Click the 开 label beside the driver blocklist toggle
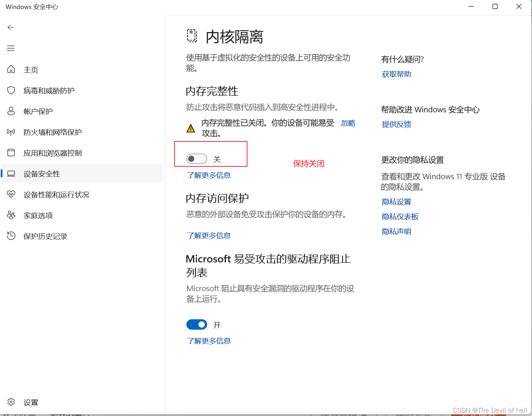Image resolution: width=532 pixels, height=416 pixels. click(x=217, y=325)
